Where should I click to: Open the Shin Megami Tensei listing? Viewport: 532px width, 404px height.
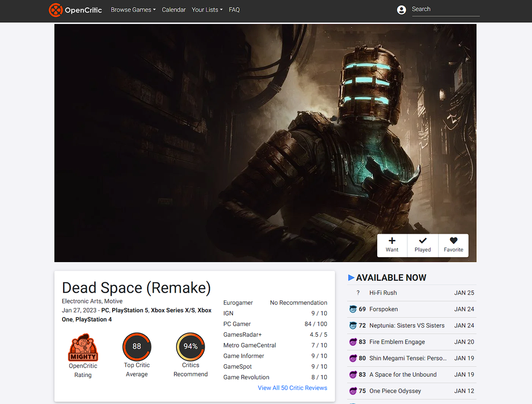(x=408, y=358)
